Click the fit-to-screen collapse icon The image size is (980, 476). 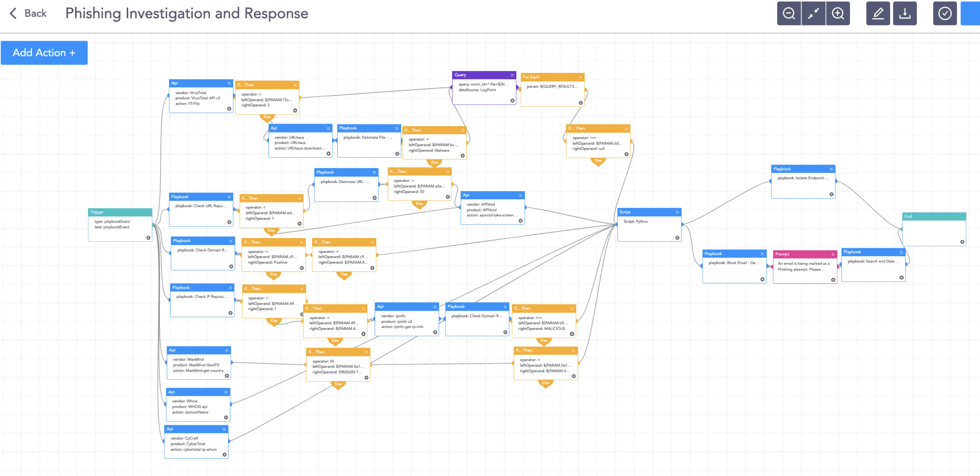point(813,13)
